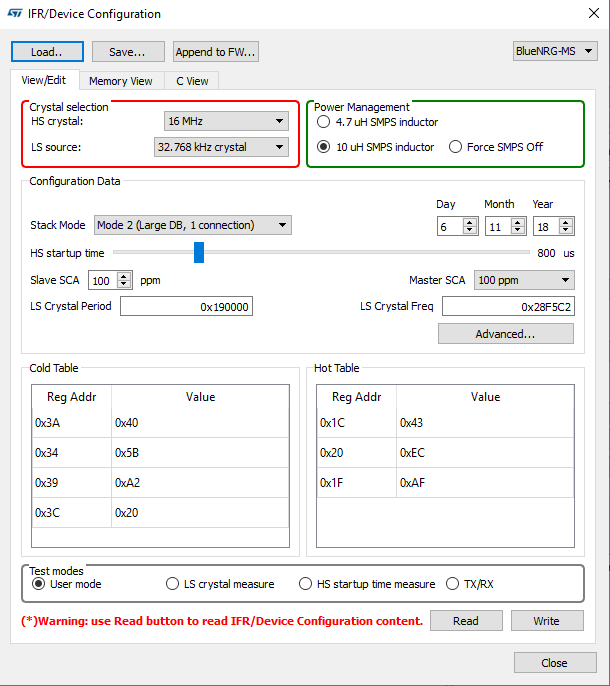Increment the Day spinner value
The width and height of the screenshot is (610, 686).
click(x=470, y=222)
